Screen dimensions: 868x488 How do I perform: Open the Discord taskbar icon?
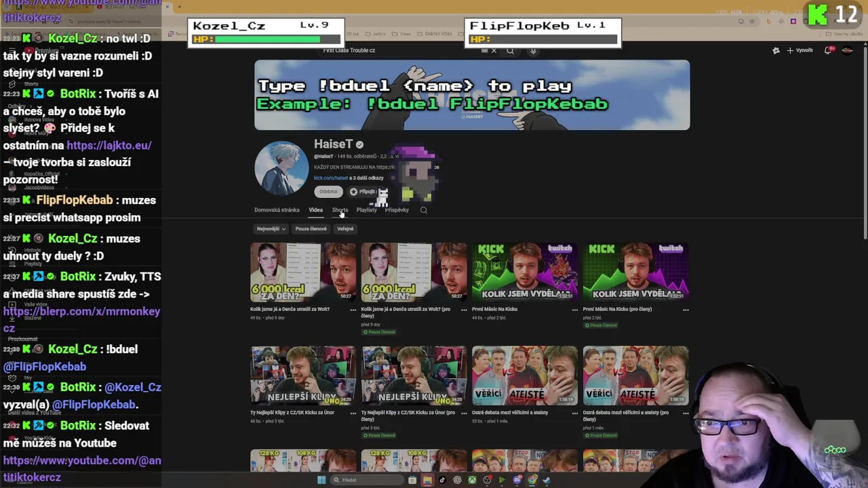(x=517, y=480)
